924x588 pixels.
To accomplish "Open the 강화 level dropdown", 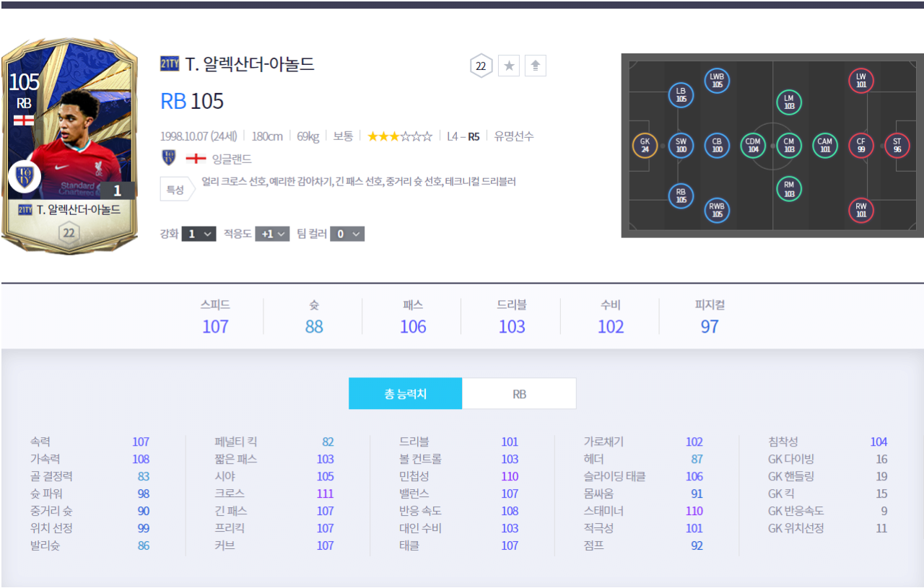I will (199, 234).
